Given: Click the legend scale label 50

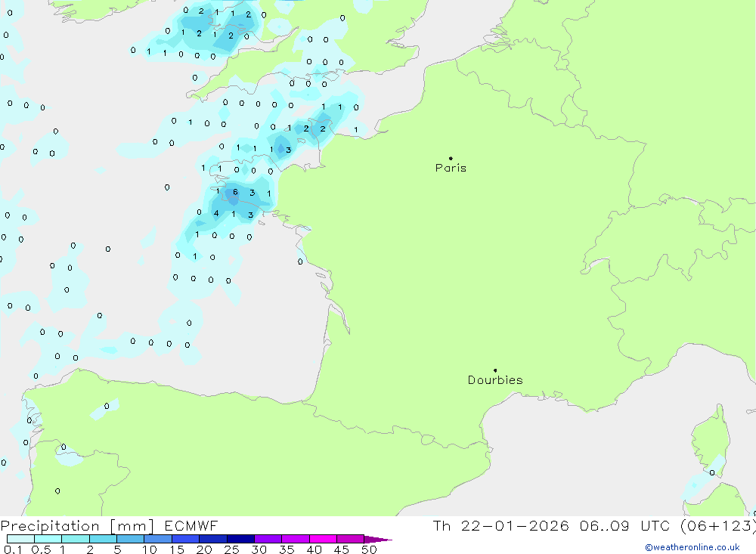Looking at the screenshot, I should point(369,549).
